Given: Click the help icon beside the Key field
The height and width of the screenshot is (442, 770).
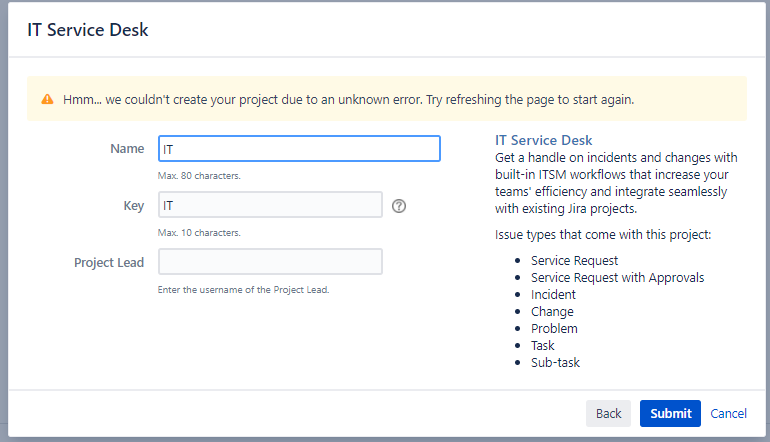Looking at the screenshot, I should (x=399, y=206).
